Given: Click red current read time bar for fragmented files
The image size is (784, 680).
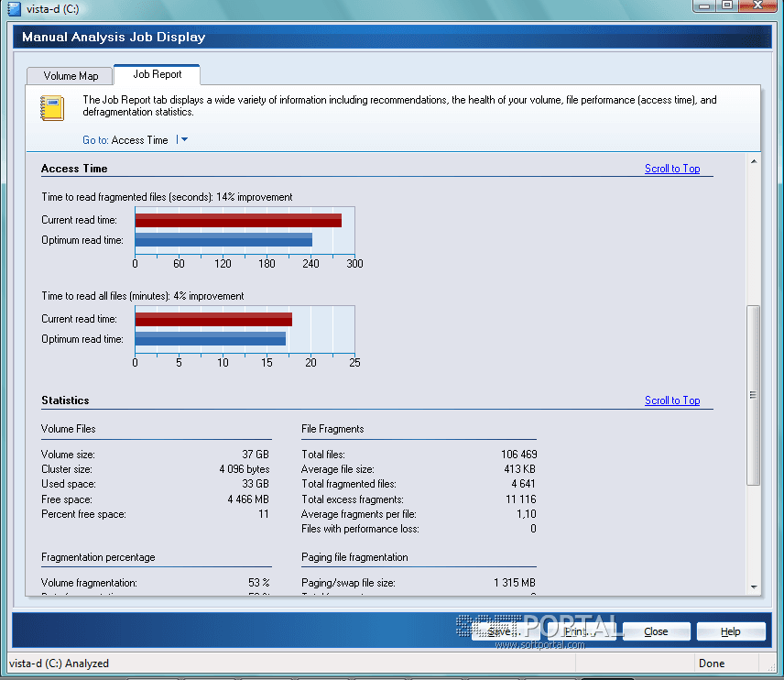Looking at the screenshot, I should point(238,220).
